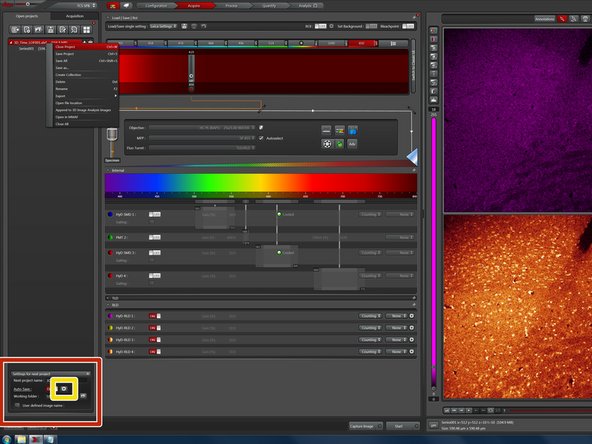The width and height of the screenshot is (592, 444).
Task: Click the browse folder icon next to Working folder
Action: pyautogui.click(x=83, y=396)
